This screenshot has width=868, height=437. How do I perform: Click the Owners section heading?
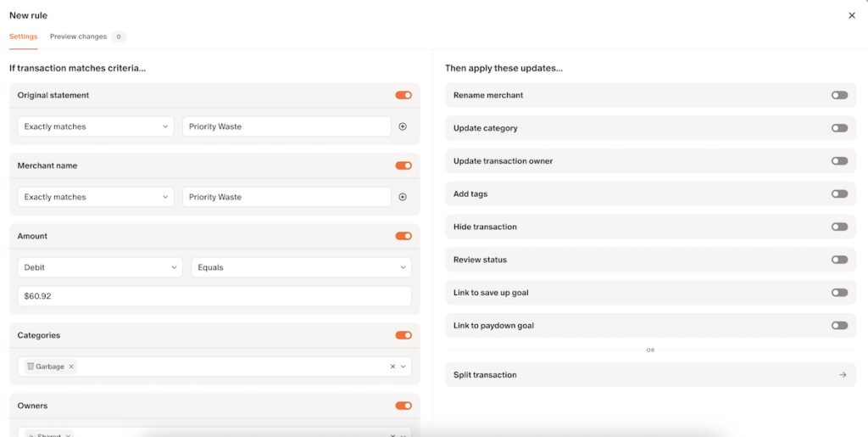(x=33, y=406)
